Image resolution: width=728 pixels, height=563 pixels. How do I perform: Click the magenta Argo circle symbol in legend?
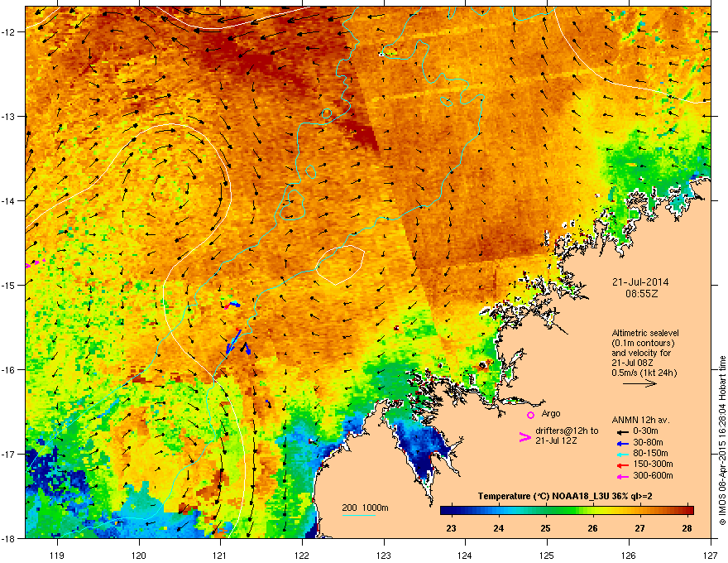pos(530,415)
